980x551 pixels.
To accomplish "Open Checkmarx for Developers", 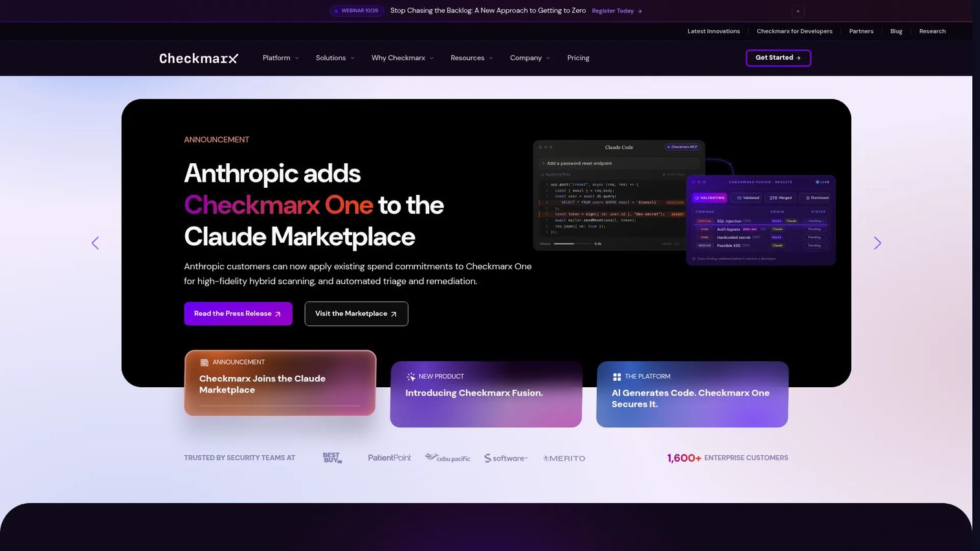I will tap(794, 31).
